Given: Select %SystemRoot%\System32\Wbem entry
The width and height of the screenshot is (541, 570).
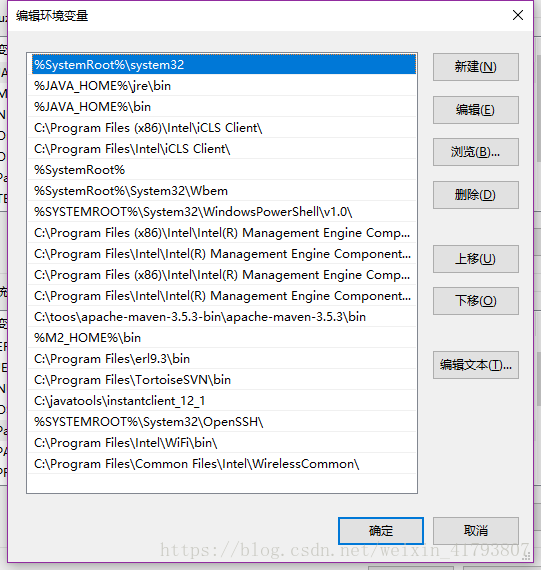Looking at the screenshot, I should click(222, 191).
